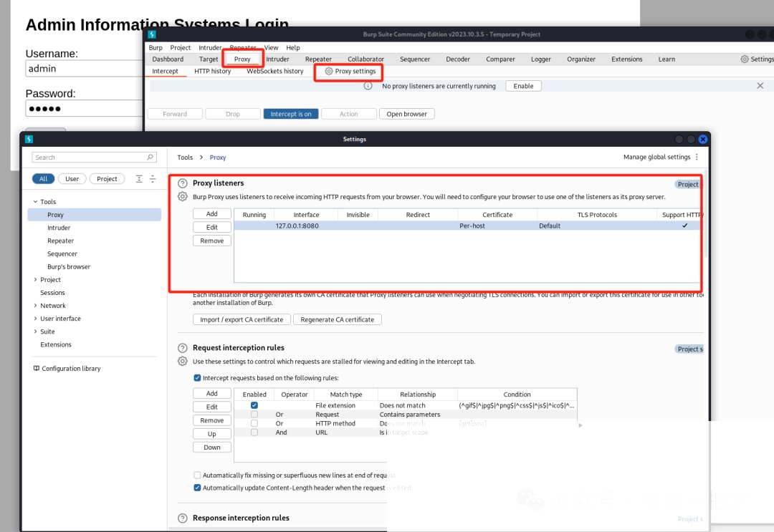Image resolution: width=774 pixels, height=532 pixels.
Task: Click the collapse-all icon in the settings sidebar
Action: [x=153, y=179]
